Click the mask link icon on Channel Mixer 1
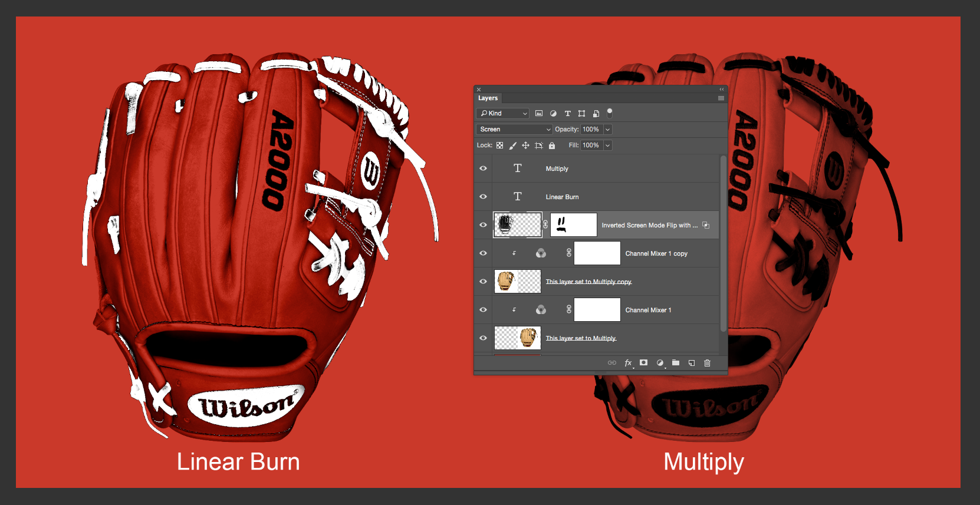This screenshot has width=980, height=505. pyautogui.click(x=569, y=309)
